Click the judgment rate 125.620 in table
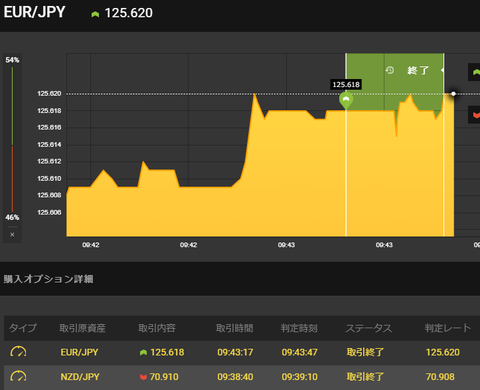The image size is (480, 390). 443,352
